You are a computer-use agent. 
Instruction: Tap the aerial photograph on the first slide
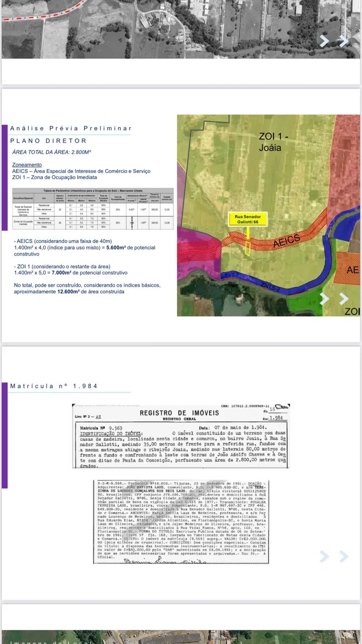pos(181,29)
